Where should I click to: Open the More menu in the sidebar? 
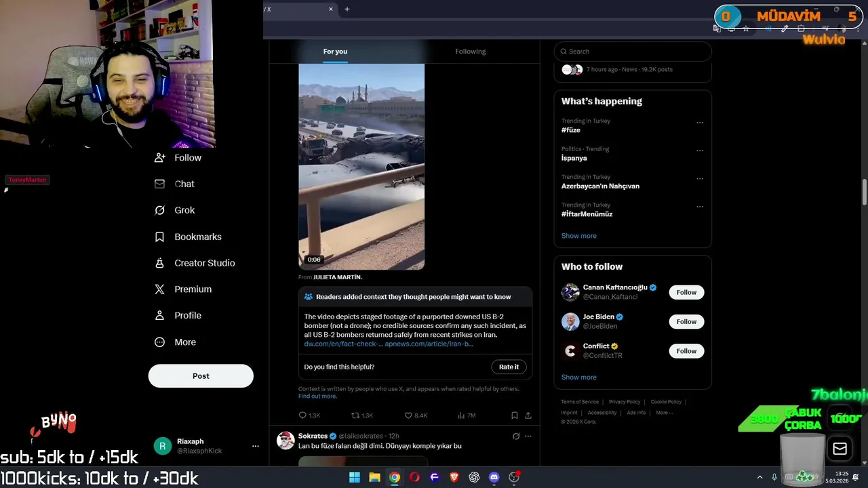coord(176,342)
